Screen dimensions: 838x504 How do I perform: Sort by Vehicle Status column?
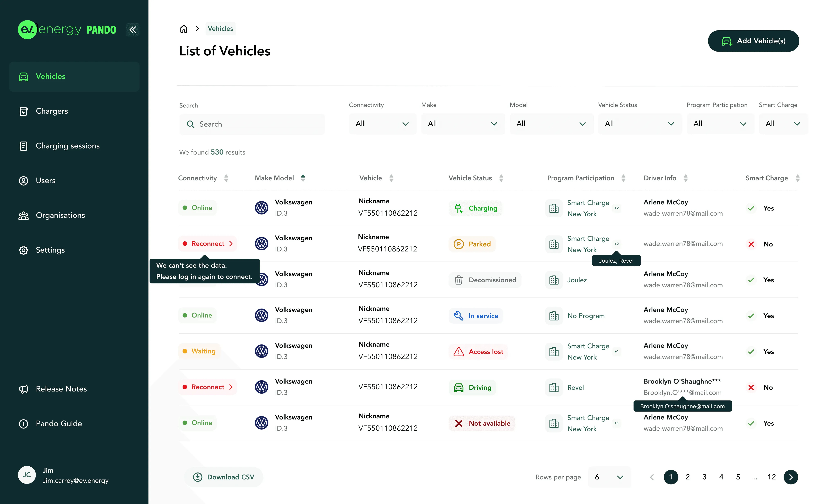[x=501, y=178]
